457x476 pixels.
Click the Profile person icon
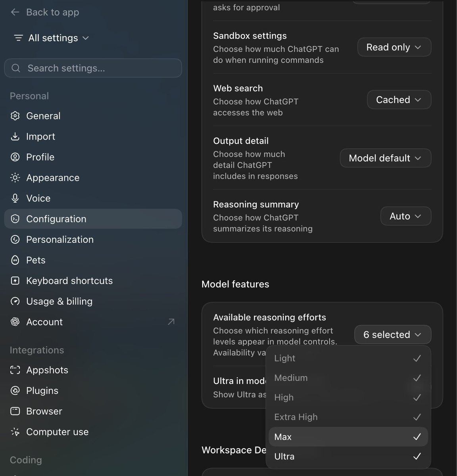15,157
